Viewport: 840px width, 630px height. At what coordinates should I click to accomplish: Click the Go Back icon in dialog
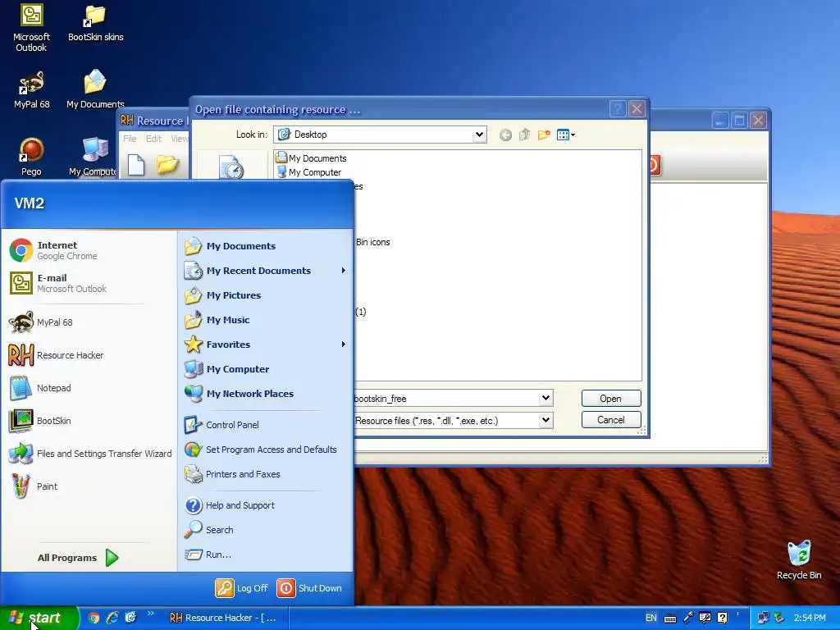click(x=505, y=135)
